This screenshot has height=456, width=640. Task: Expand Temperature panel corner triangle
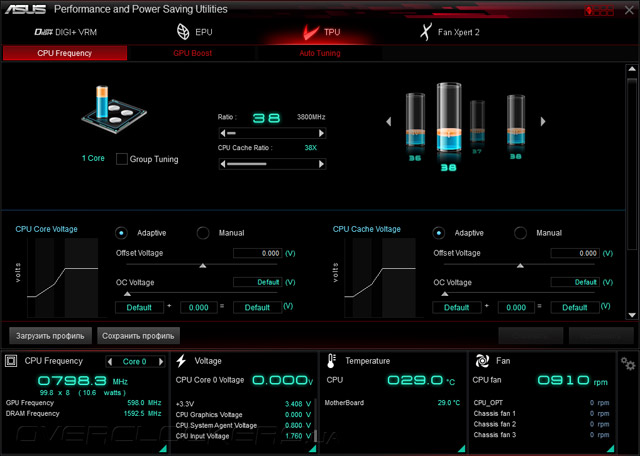click(462, 449)
